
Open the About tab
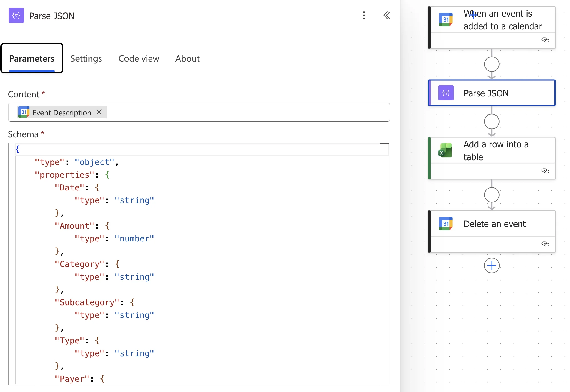pos(187,58)
